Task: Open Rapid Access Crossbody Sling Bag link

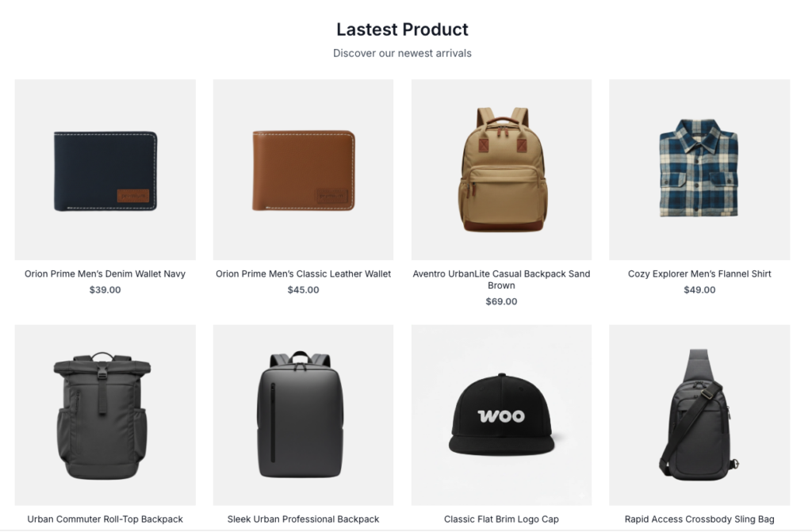Action: coord(699,519)
